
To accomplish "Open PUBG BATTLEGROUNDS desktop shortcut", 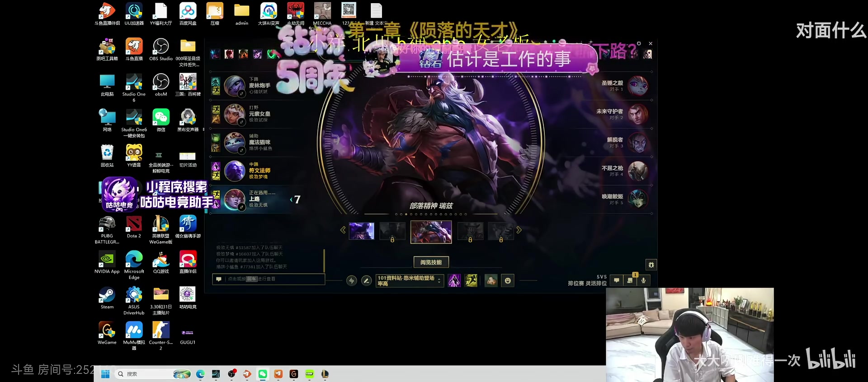I will pyautogui.click(x=107, y=230).
